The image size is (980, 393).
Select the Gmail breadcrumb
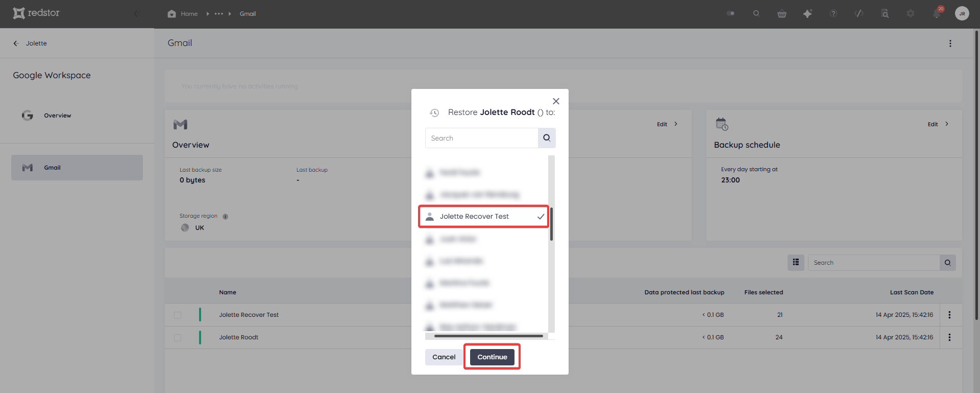[248, 14]
